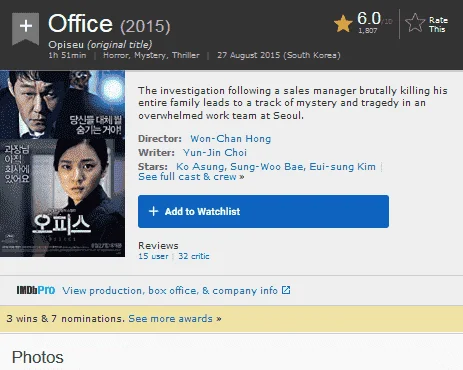Open View production, box office, & company info
This screenshot has height=370, width=463.
click(170, 291)
